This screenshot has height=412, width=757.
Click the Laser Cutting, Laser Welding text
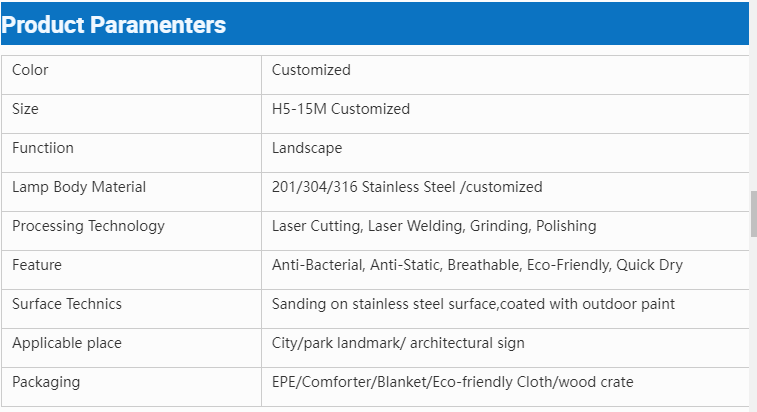tap(368, 226)
